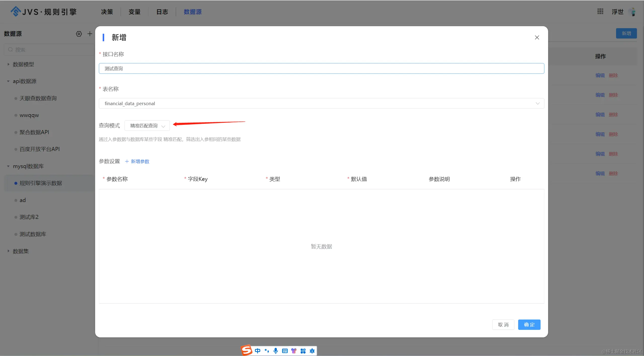Click the keyboard icon in the IME toolbar

285,351
